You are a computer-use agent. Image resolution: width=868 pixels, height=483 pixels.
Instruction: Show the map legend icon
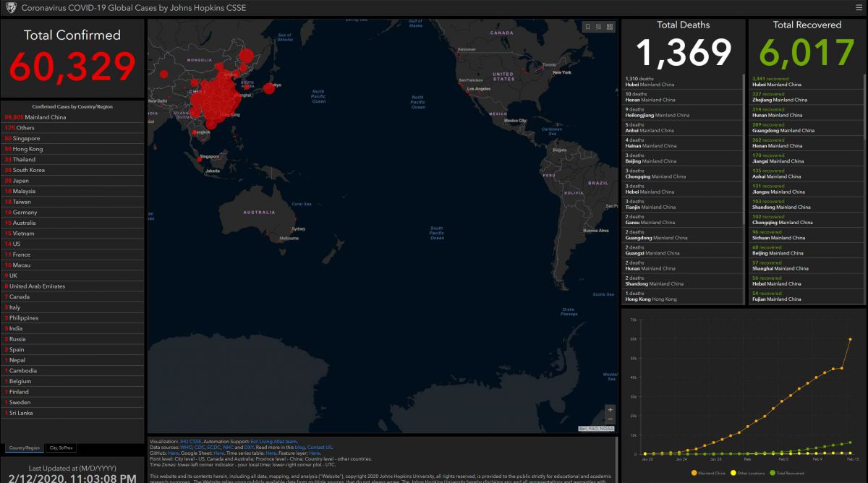599,27
